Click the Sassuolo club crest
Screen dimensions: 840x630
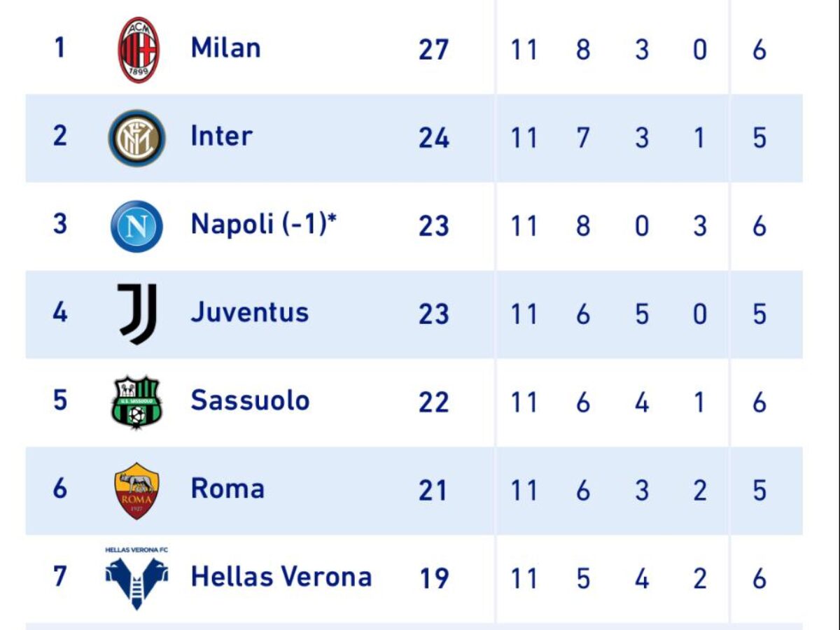point(137,402)
